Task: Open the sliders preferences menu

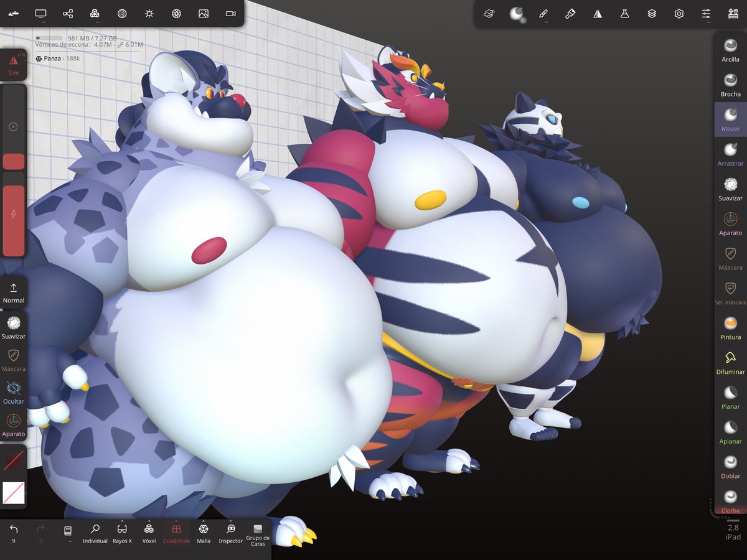Action: pos(706,13)
